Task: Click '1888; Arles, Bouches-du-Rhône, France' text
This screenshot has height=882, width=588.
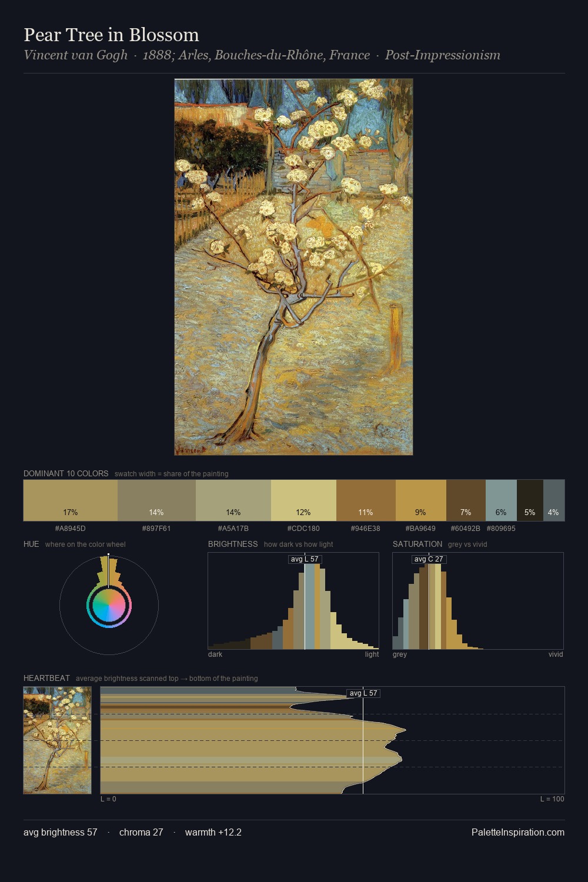Action: (256, 55)
